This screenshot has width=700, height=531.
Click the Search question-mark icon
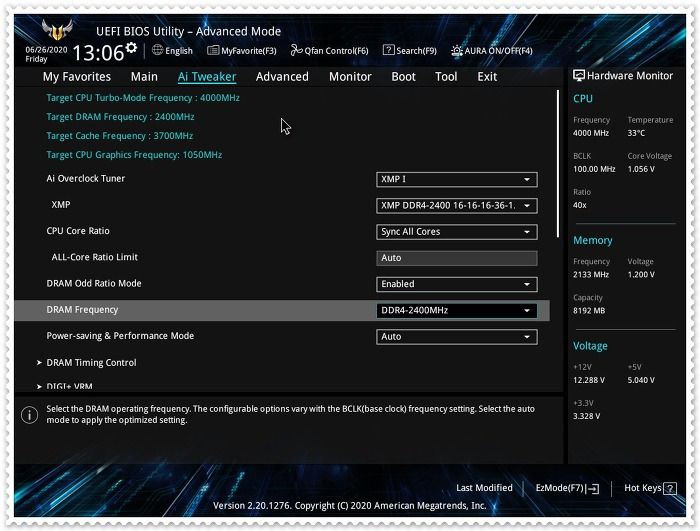(388, 50)
